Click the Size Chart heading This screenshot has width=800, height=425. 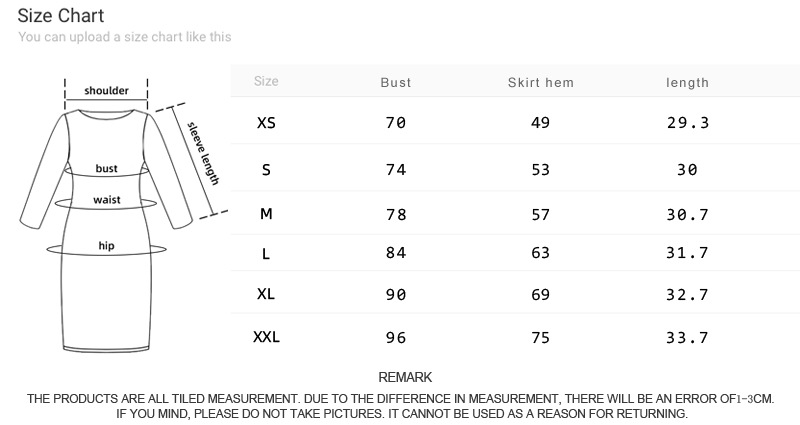pos(61,16)
